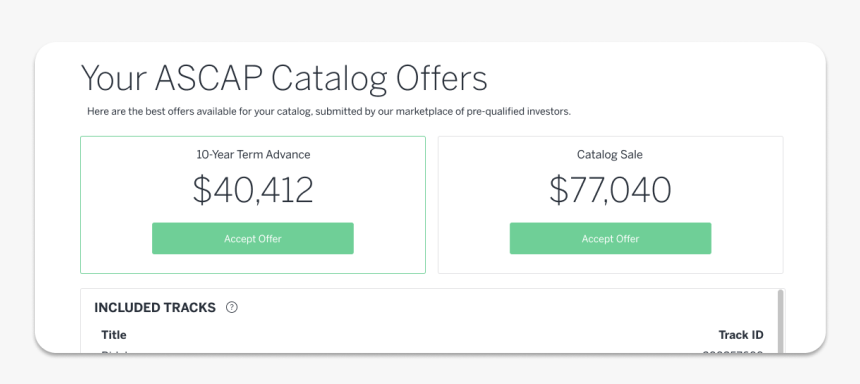Sort by the Title column header
Viewport: 860px width, 384px height.
tap(114, 335)
